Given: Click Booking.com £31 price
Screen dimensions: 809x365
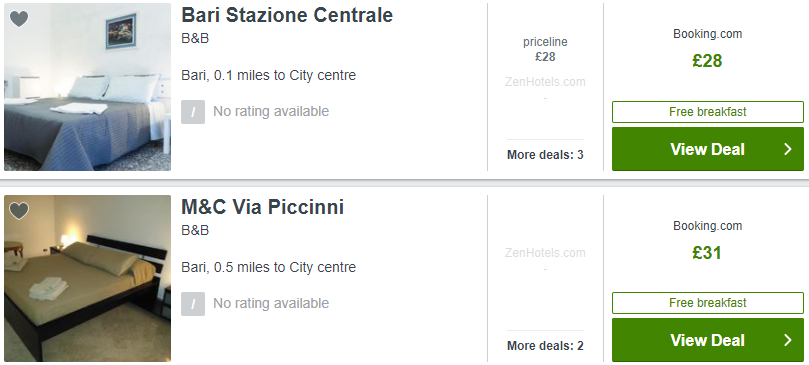Looking at the screenshot, I should (x=707, y=253).
